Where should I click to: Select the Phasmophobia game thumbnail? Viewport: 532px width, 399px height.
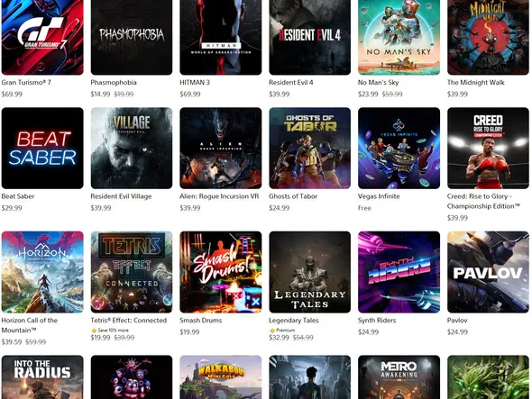coord(132,37)
